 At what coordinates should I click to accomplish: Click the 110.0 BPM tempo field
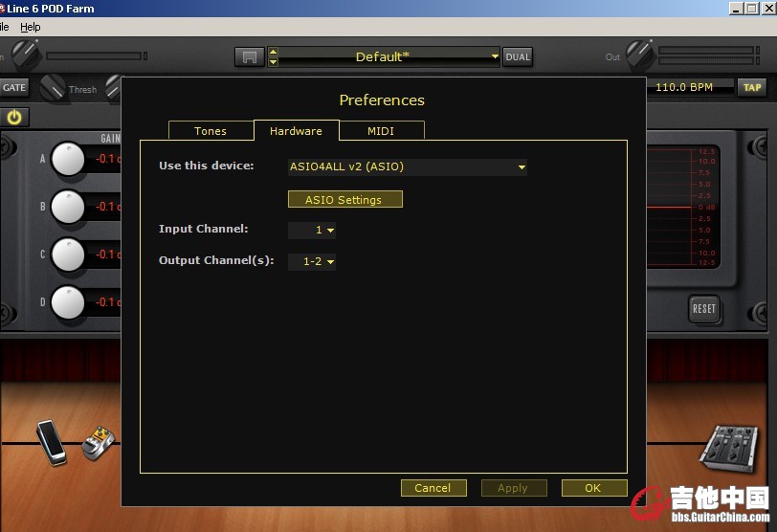[x=690, y=87]
